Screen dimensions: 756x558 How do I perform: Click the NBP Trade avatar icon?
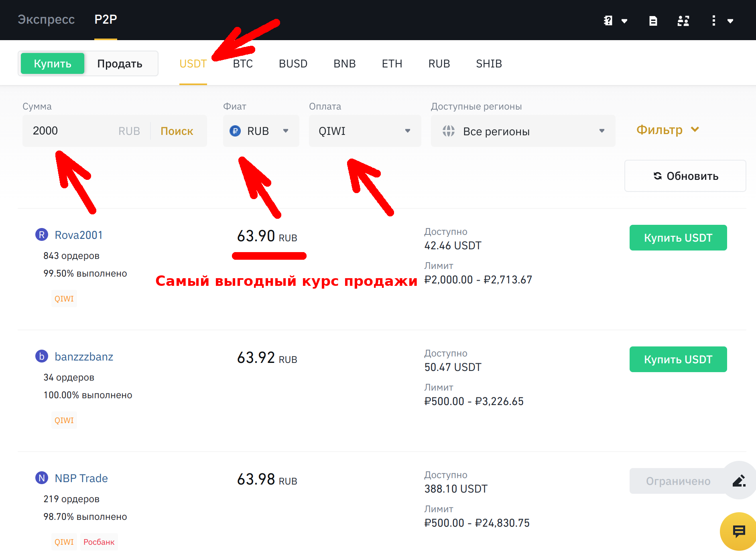42,478
